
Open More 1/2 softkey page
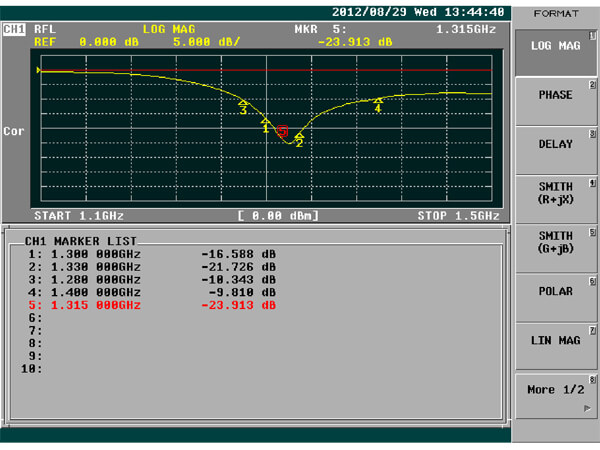click(x=555, y=396)
